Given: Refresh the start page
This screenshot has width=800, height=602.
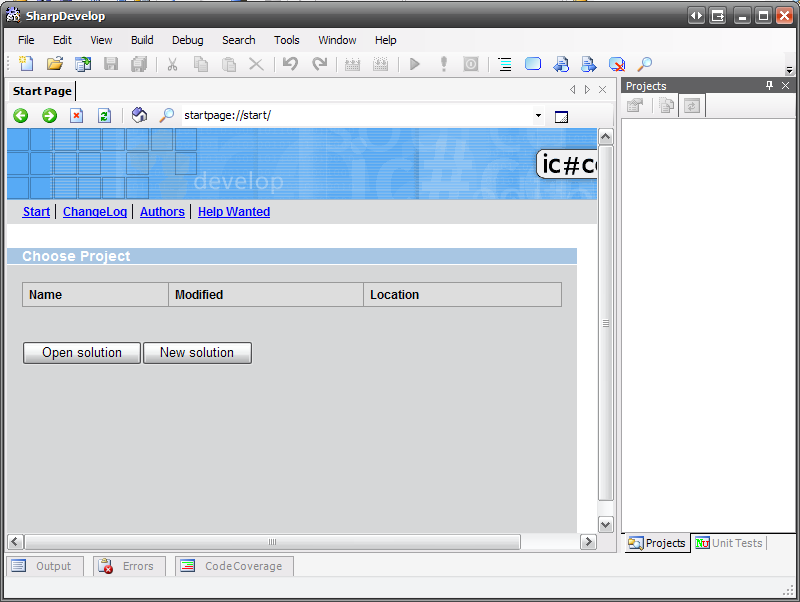Looking at the screenshot, I should [x=104, y=116].
